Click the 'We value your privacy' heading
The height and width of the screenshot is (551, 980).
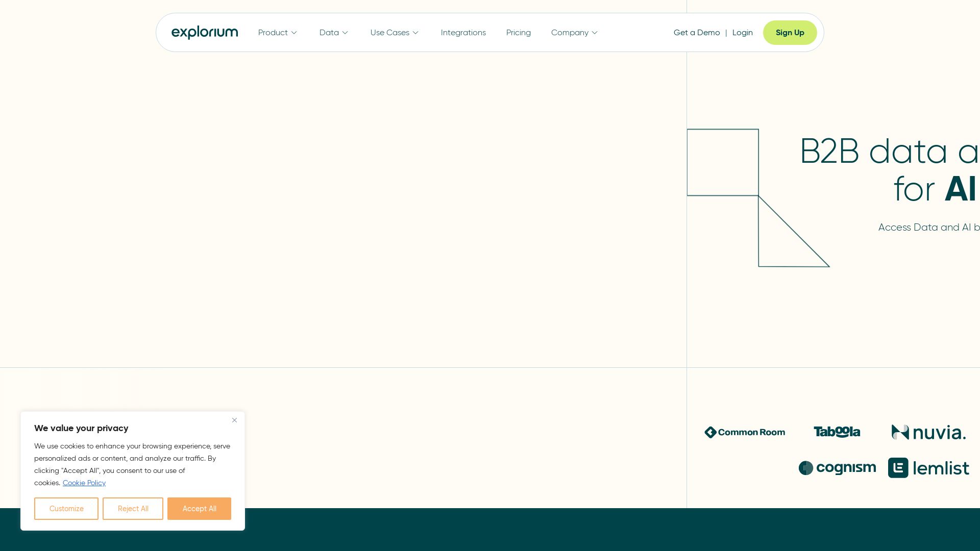81,428
